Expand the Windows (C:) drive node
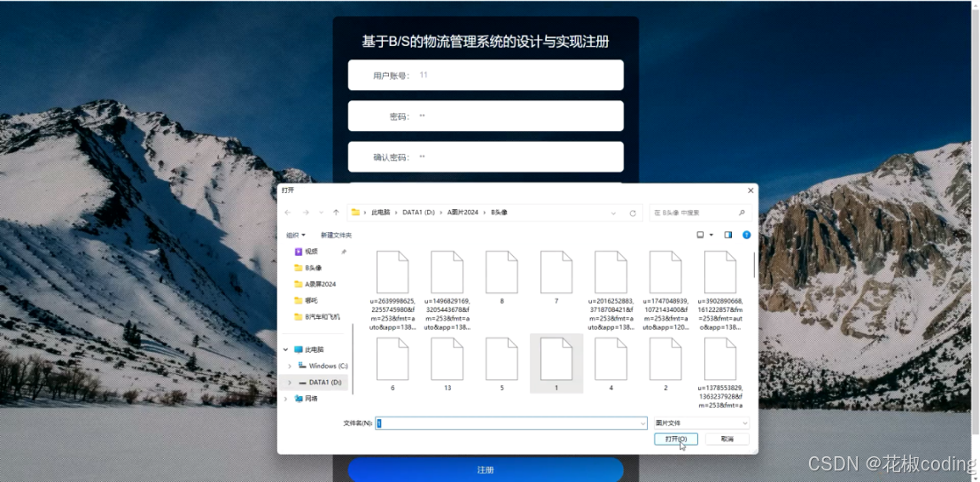Viewport: 980px width, 482px height. tap(290, 366)
